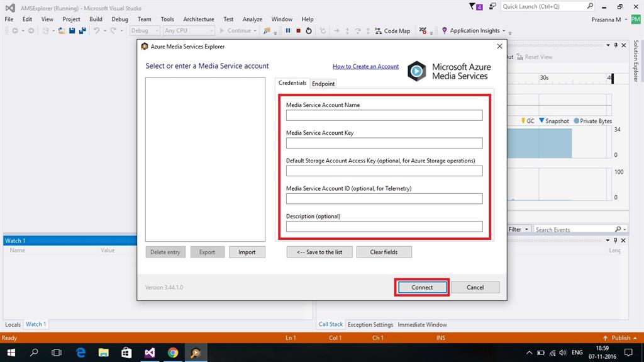Click the Private Bytes legend marker
Image resolution: width=644 pixels, height=362 pixels.
pos(576,120)
